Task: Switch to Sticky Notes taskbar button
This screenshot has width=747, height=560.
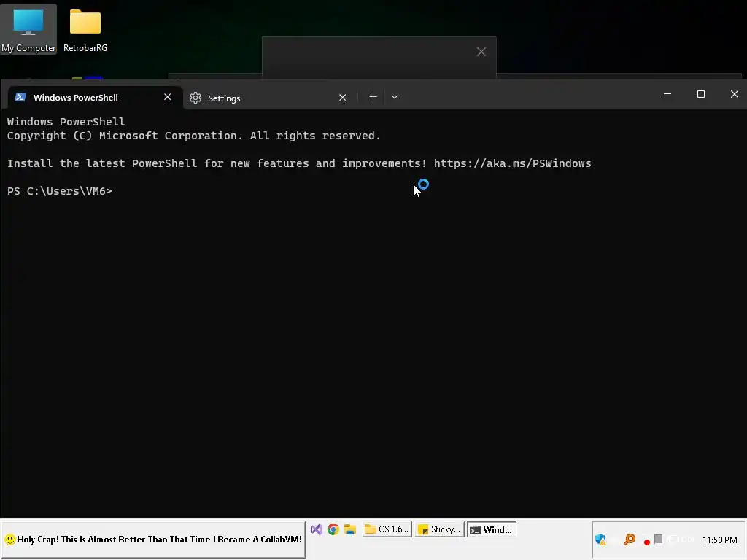Action: click(x=439, y=529)
